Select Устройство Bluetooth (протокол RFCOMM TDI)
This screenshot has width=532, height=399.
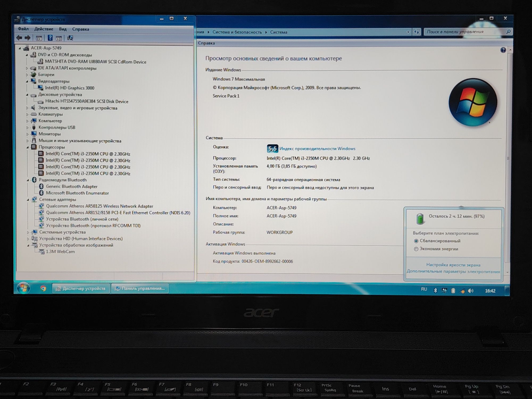click(x=93, y=226)
